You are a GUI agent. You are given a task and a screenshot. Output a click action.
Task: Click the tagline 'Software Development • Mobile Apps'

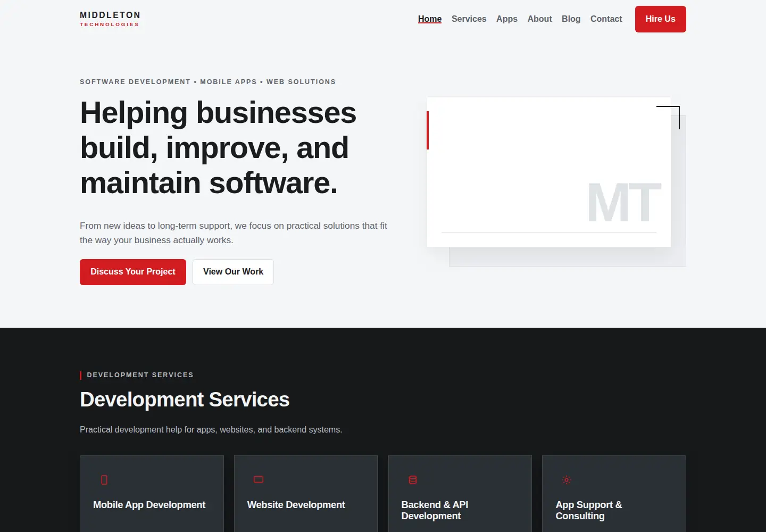pyautogui.click(x=207, y=82)
